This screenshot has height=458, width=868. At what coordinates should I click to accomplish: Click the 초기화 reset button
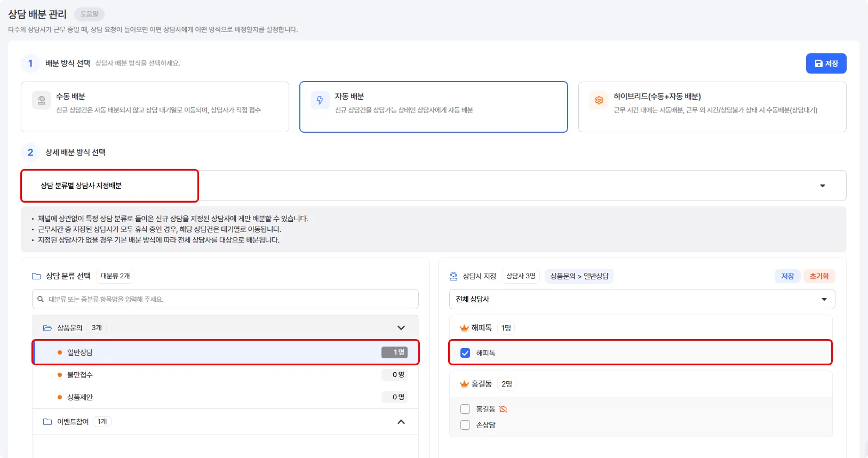click(x=819, y=276)
